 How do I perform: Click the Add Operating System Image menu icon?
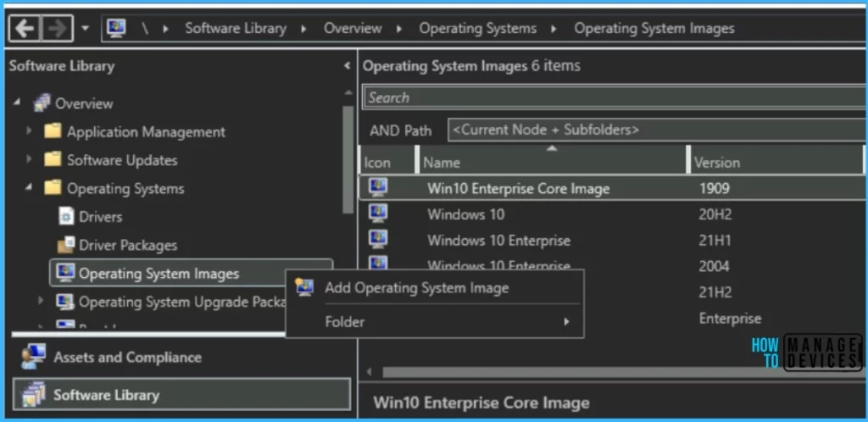coord(304,287)
